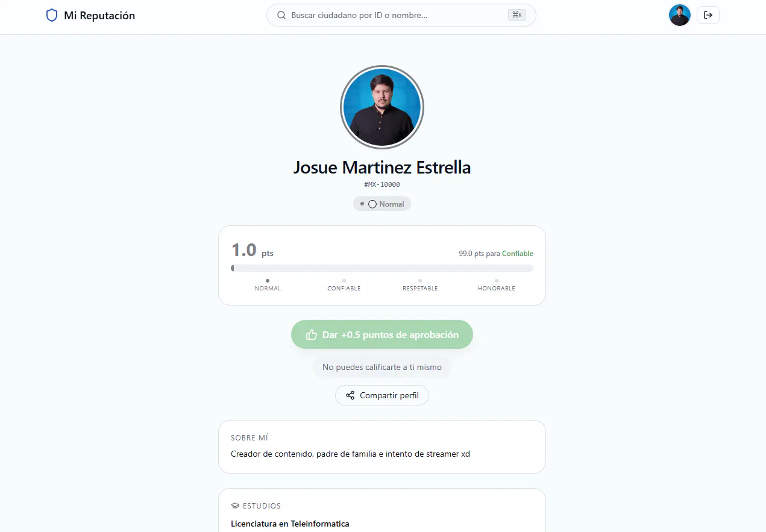Click the graduation cap Estudios icon

coord(235,506)
